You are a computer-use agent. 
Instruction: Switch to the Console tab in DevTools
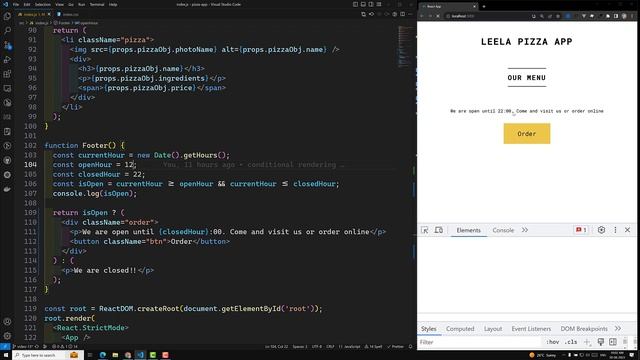click(503, 230)
